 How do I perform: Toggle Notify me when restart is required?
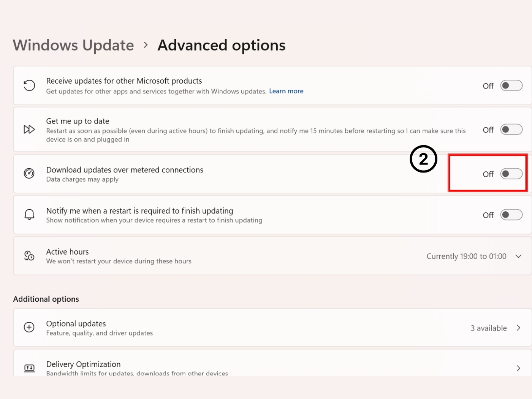511,215
